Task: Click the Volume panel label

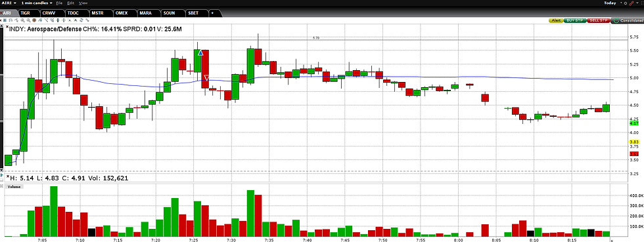Action: pos(14,187)
